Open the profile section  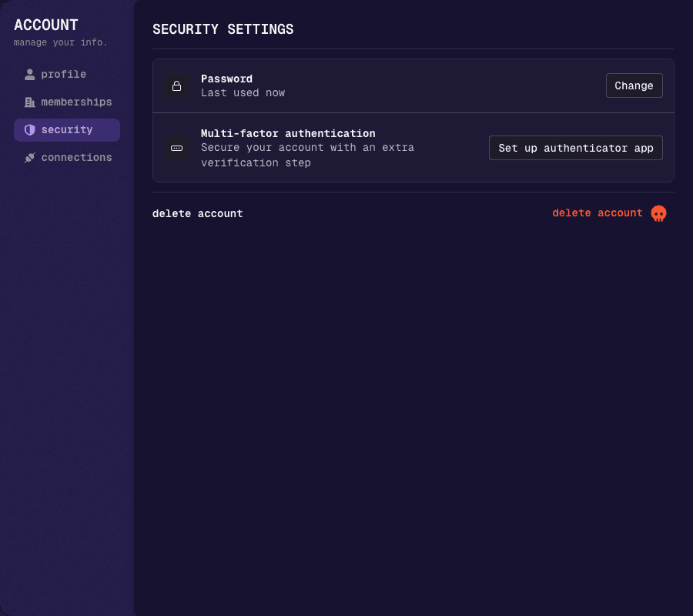click(67, 74)
